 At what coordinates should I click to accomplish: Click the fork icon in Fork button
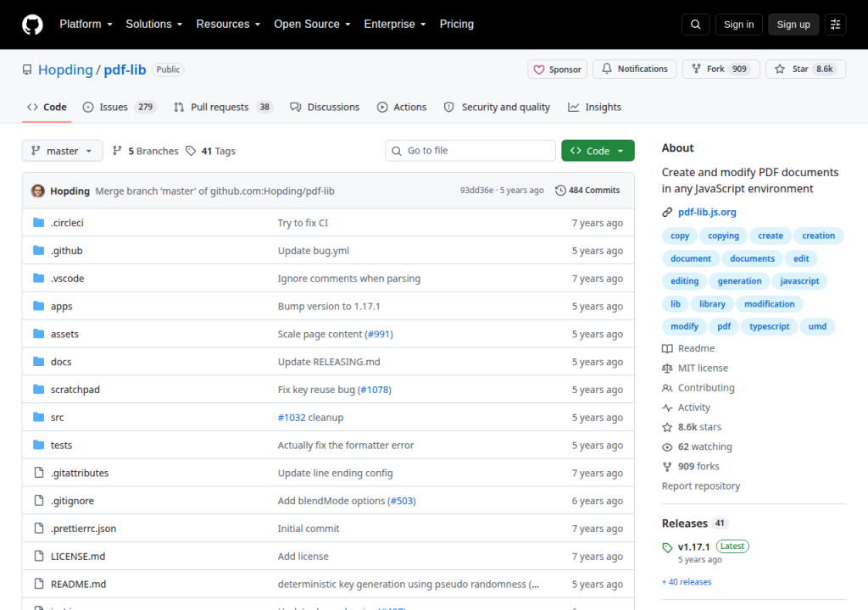(x=697, y=69)
